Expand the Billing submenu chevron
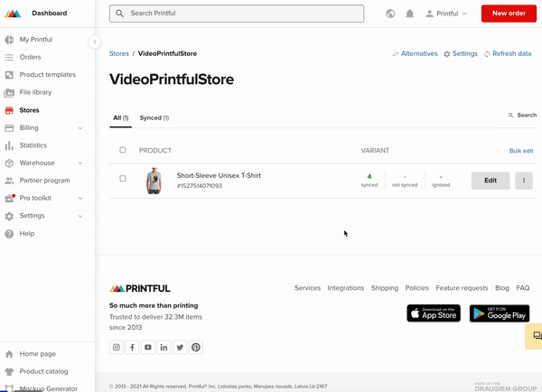The width and height of the screenshot is (542, 392). 80,128
